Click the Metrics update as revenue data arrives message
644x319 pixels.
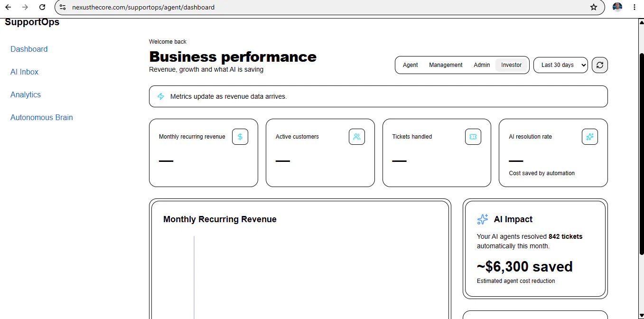click(x=229, y=96)
